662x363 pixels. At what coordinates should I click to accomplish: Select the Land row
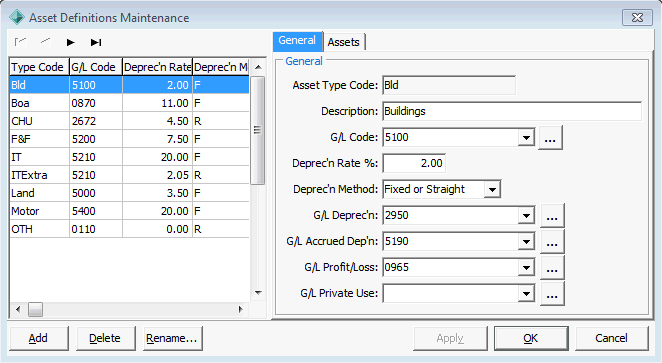[x=129, y=193]
